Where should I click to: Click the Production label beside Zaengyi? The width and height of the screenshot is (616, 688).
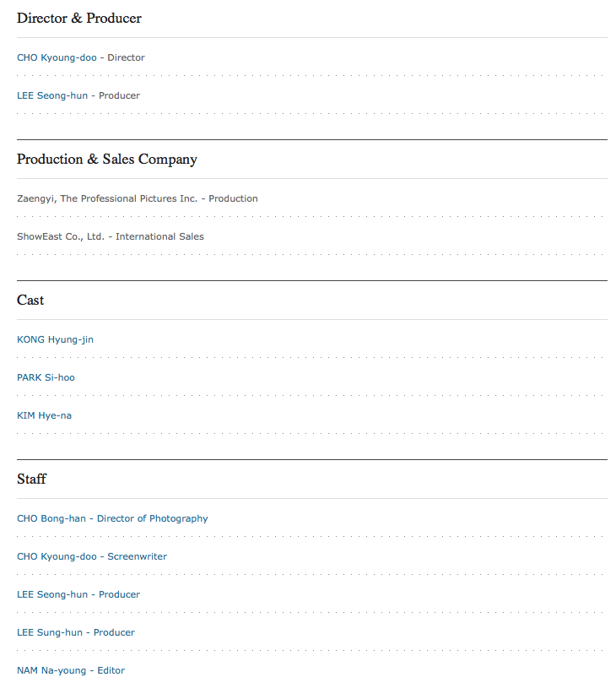pos(233,199)
